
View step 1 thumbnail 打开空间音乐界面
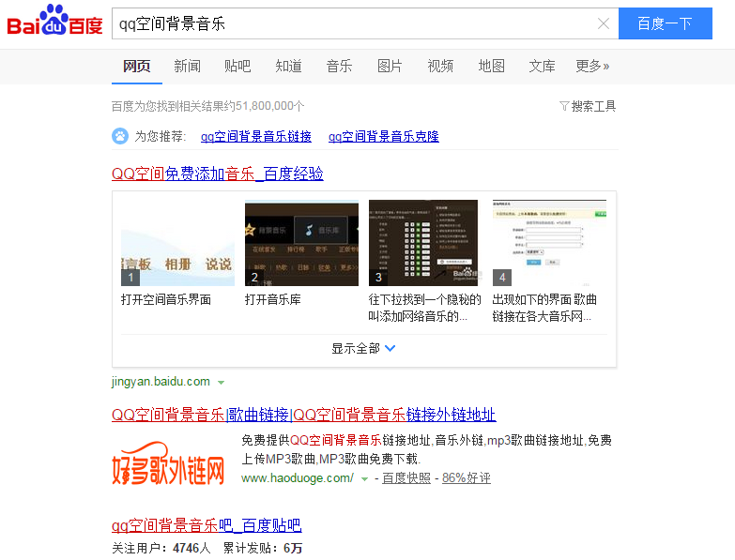pyautogui.click(x=177, y=243)
